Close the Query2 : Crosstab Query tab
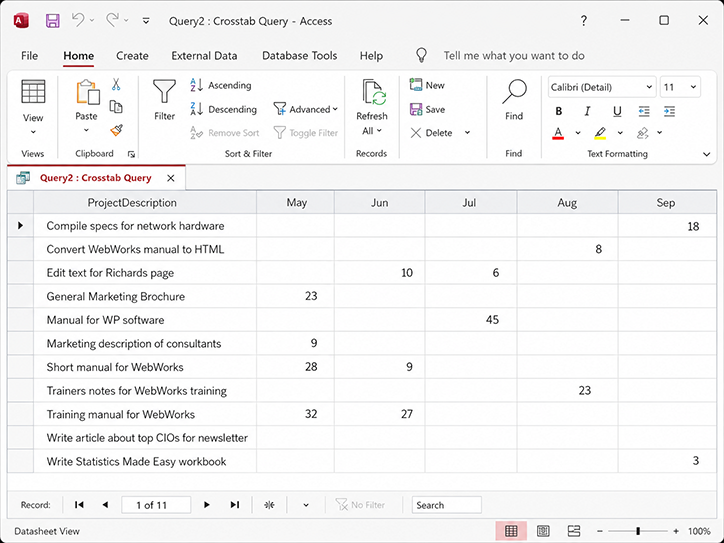This screenshot has height=543, width=724. click(x=171, y=178)
